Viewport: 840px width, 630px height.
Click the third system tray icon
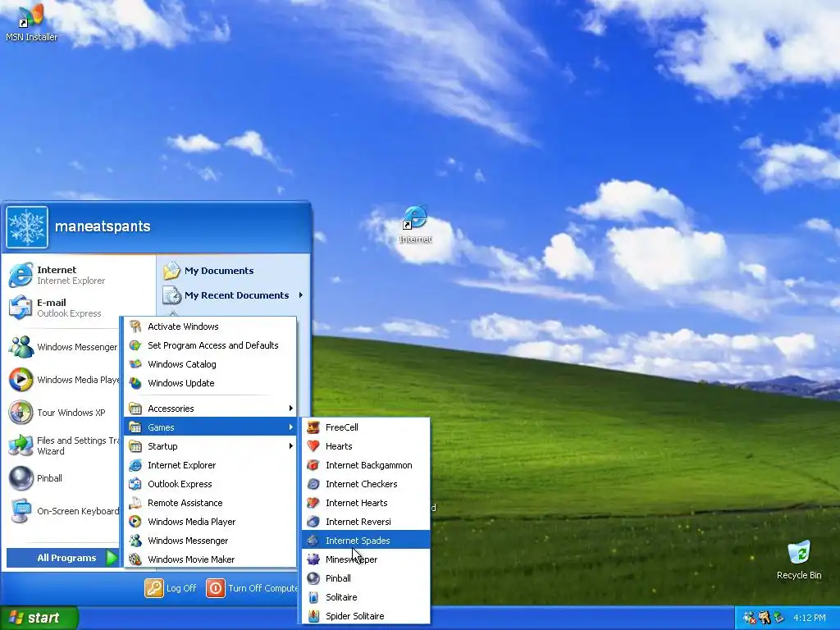(778, 618)
